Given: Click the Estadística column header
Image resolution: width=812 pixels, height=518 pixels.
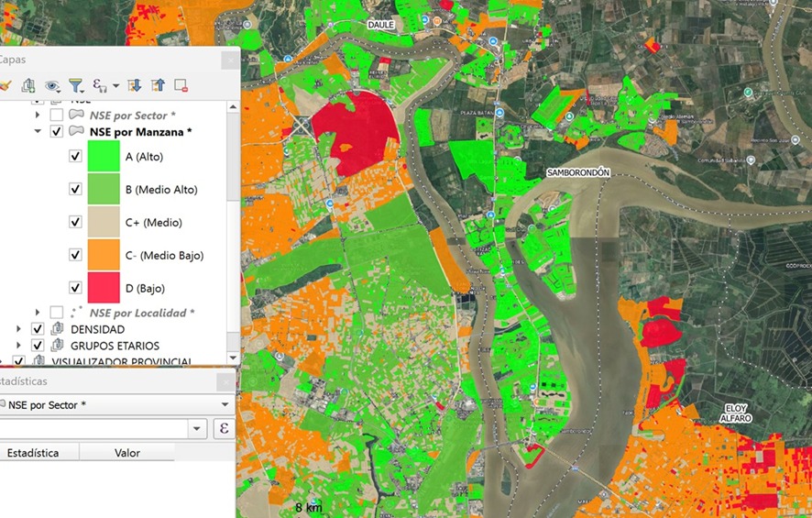Looking at the screenshot, I should click(35, 453).
